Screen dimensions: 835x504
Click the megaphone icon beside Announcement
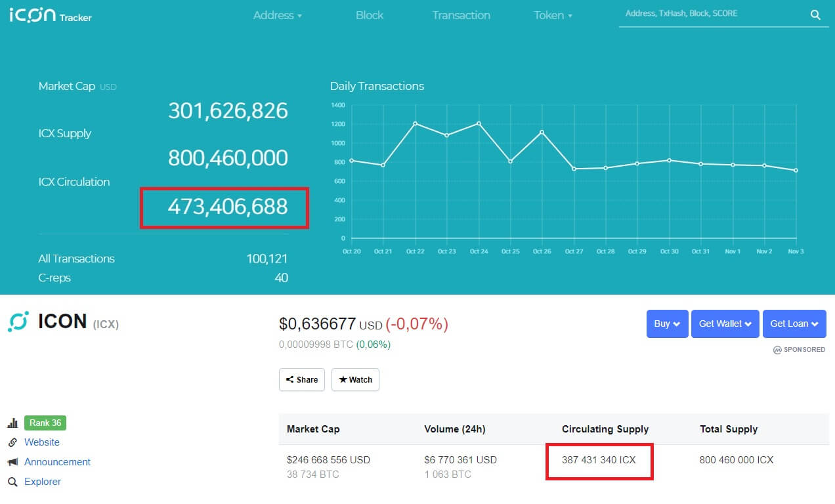pos(12,462)
